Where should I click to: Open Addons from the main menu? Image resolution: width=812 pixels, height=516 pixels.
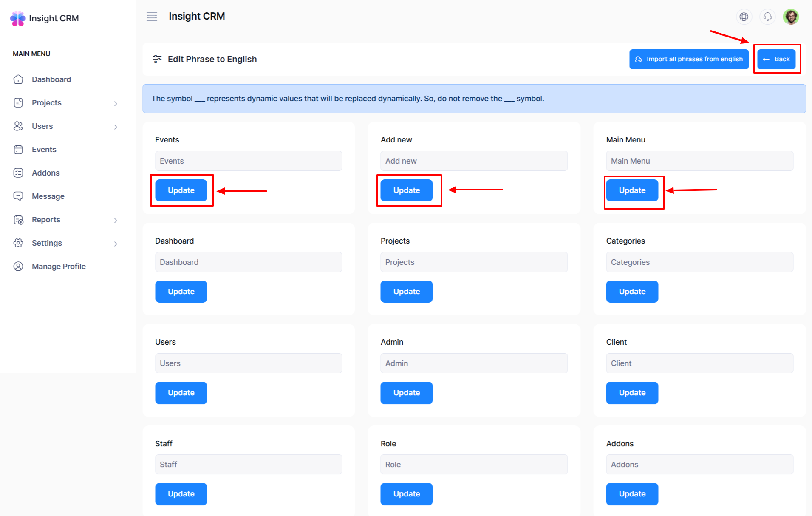pos(45,173)
